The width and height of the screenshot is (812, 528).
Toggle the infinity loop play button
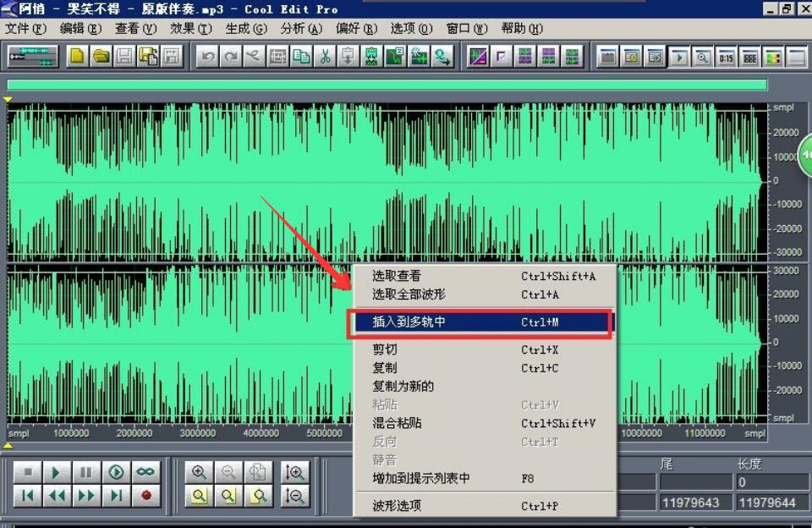pos(145,472)
